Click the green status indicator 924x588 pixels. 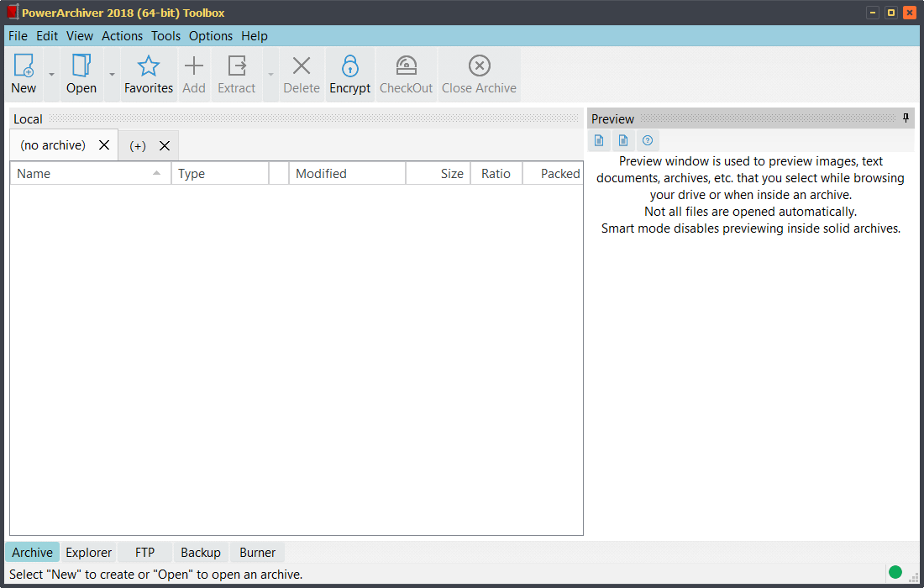(x=895, y=572)
